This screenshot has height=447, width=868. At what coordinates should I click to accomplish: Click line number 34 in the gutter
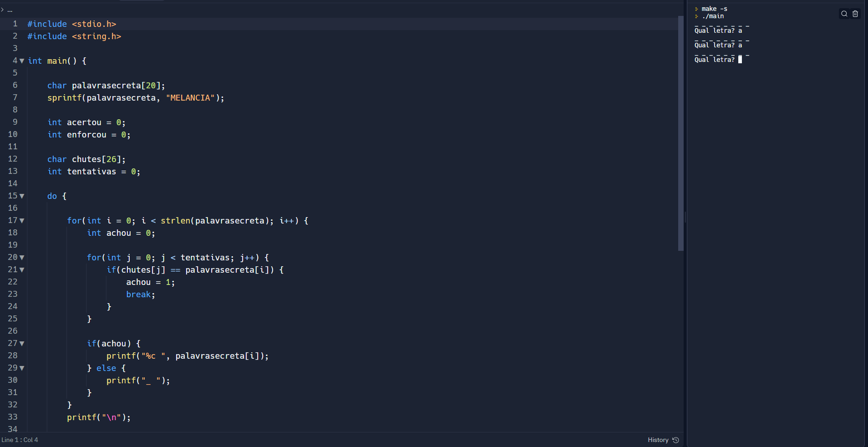(13, 429)
